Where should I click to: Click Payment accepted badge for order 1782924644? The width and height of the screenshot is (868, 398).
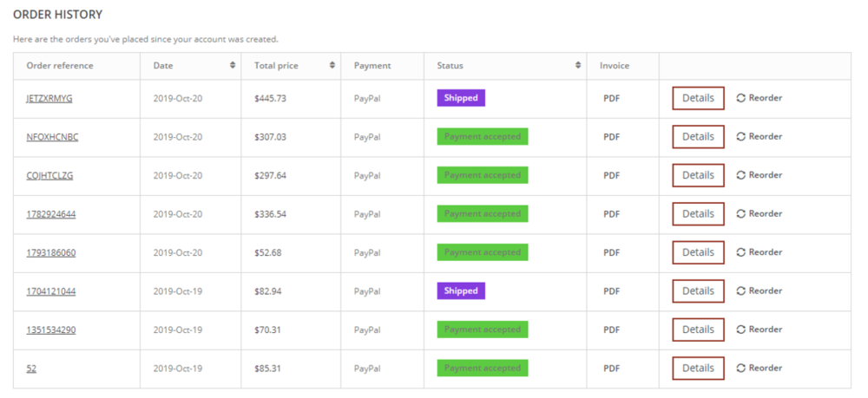(482, 214)
